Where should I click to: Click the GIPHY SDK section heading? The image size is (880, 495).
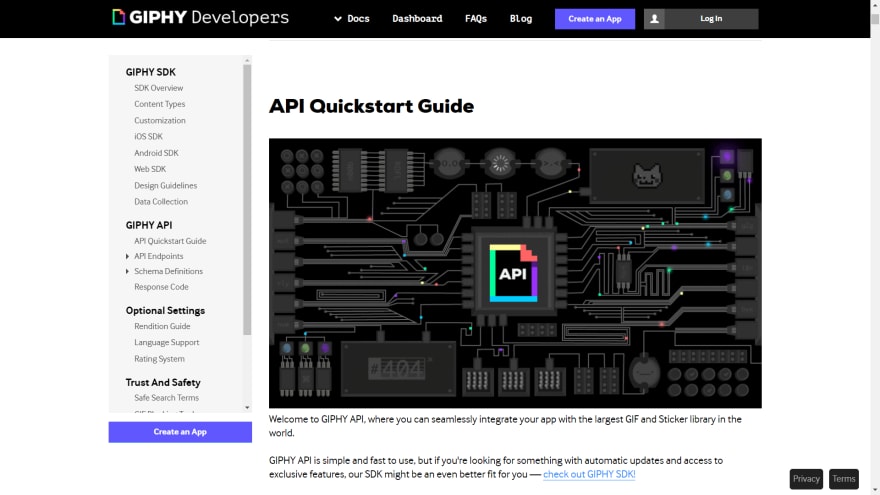click(150, 72)
